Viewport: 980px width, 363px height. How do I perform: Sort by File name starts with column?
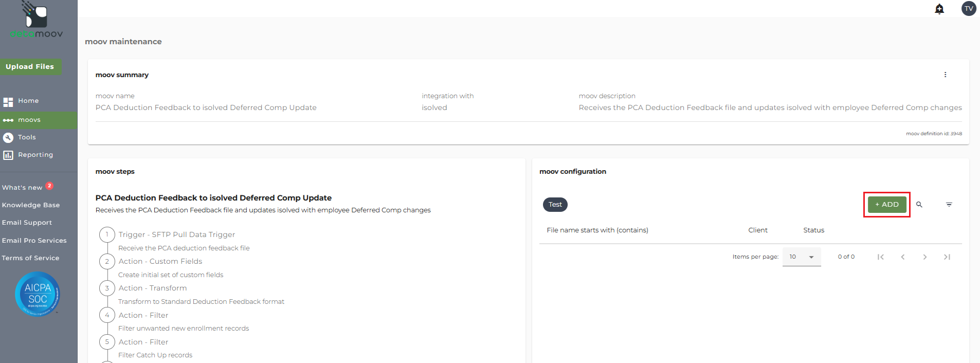pyautogui.click(x=597, y=230)
